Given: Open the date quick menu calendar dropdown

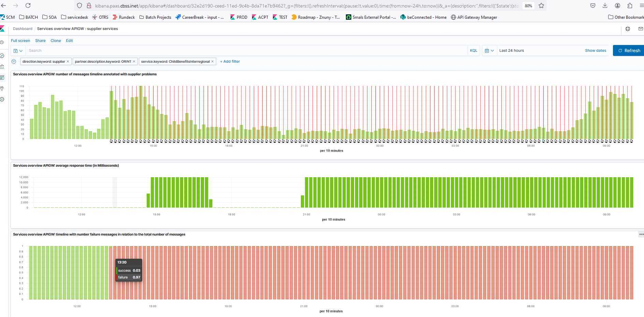Looking at the screenshot, I should point(489,51).
